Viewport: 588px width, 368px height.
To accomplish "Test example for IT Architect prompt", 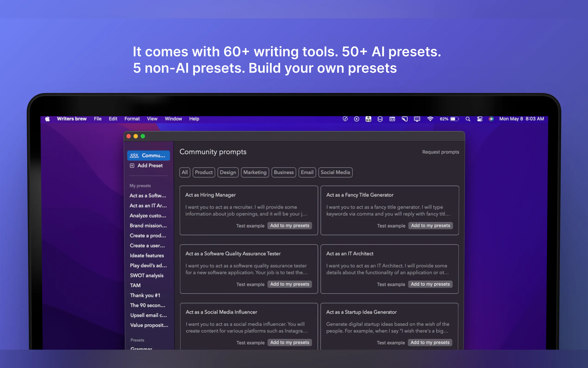I will click(x=391, y=284).
